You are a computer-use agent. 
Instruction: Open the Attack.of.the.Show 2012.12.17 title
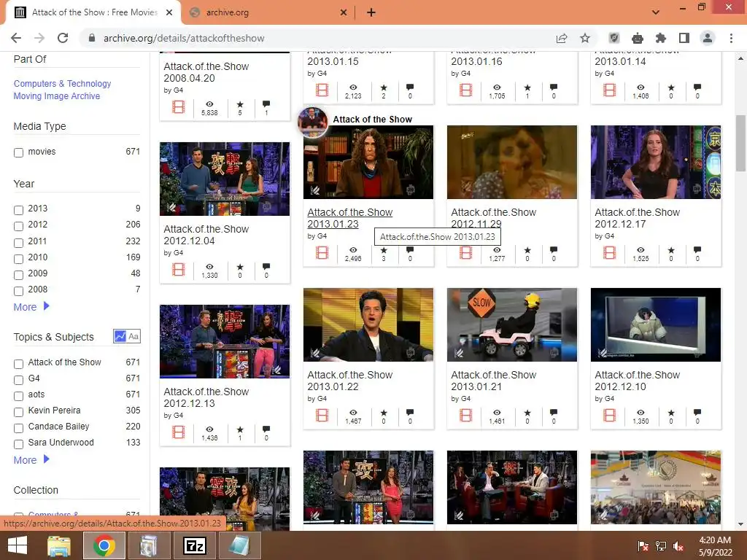point(637,218)
